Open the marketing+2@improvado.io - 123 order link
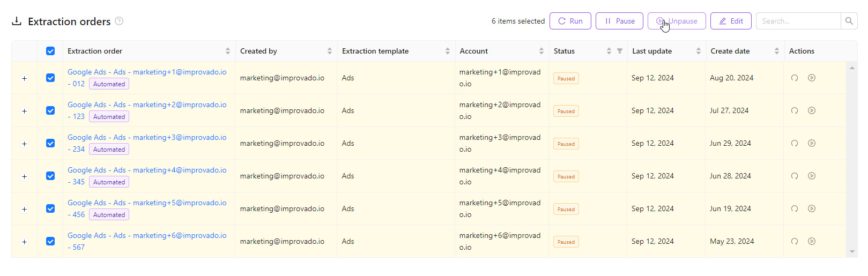Image resolution: width=868 pixels, height=276 pixels. 147,105
